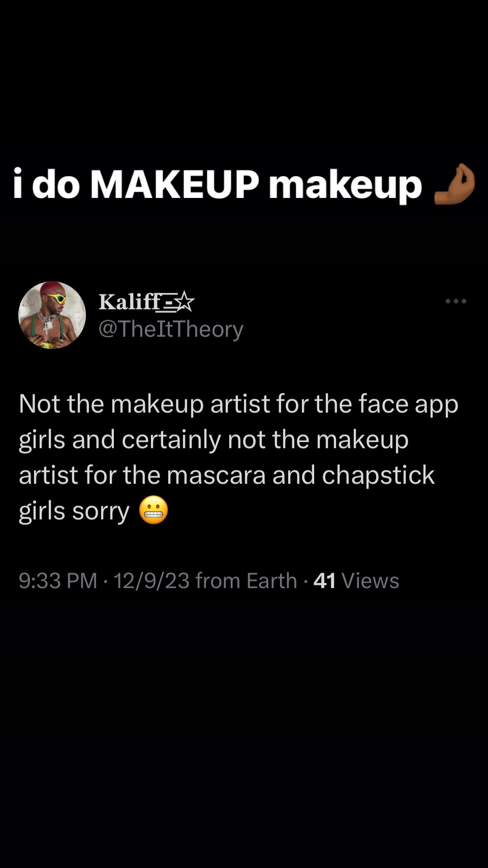488x868 pixels.
Task: Click the words "i do" in caption
Action: [46, 184]
